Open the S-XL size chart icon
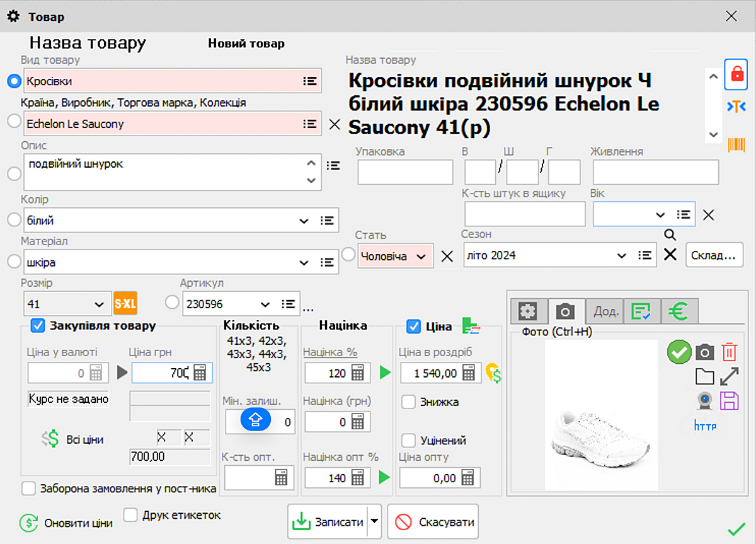This screenshot has width=756, height=544. click(x=125, y=303)
